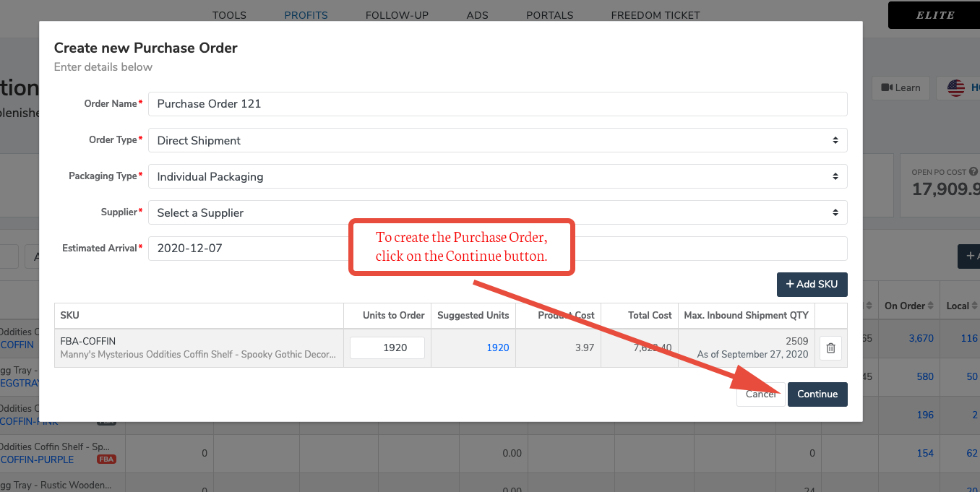Screen dimensions: 980x492
Task: Click the red FBA badge beside COFFIN-PURPLE
Action: [x=106, y=459]
